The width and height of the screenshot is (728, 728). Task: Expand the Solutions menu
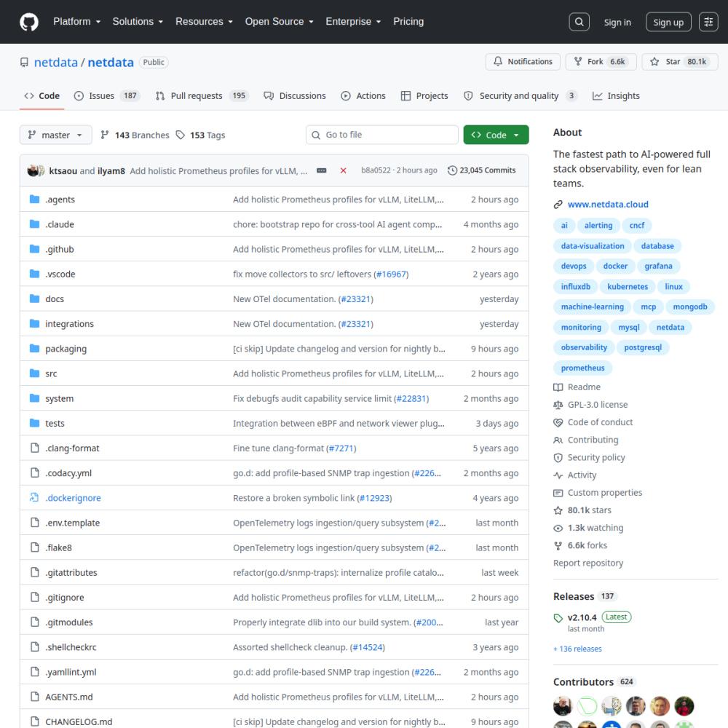click(x=138, y=22)
